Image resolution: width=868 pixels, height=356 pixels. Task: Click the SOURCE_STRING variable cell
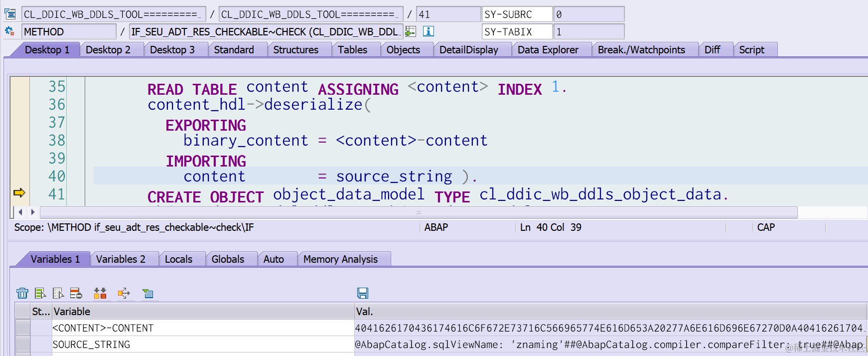click(203, 344)
